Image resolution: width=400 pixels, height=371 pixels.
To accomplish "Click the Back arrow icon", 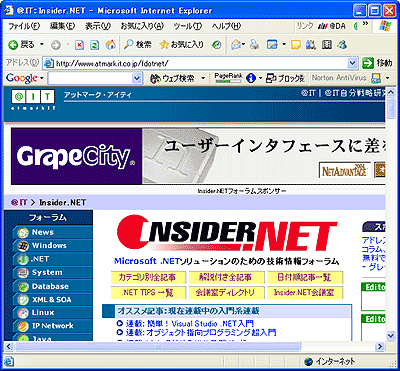I will click(x=13, y=45).
